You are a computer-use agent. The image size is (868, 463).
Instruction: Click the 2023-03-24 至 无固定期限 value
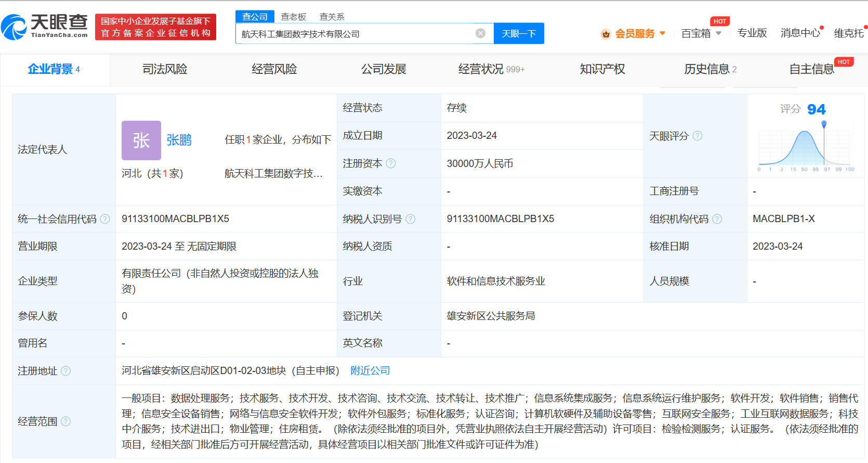tap(179, 247)
